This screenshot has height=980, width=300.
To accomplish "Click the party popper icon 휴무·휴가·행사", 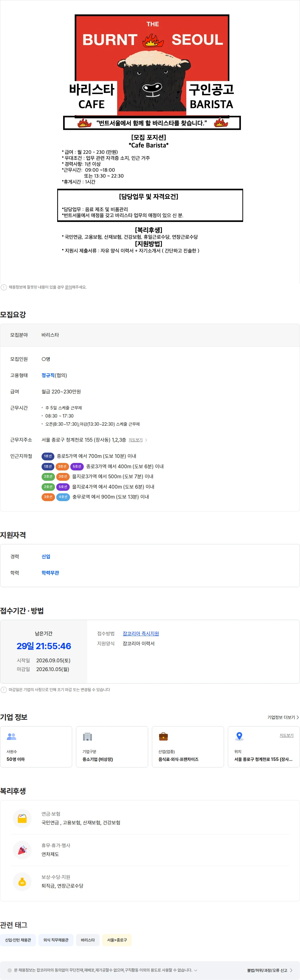I will [x=22, y=850].
